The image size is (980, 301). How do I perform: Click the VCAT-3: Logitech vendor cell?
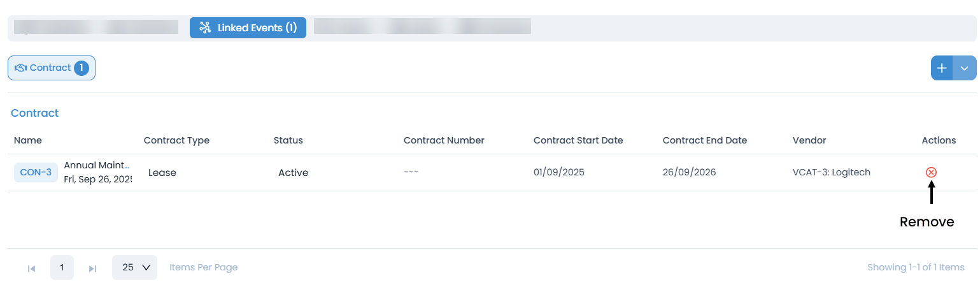(x=831, y=172)
